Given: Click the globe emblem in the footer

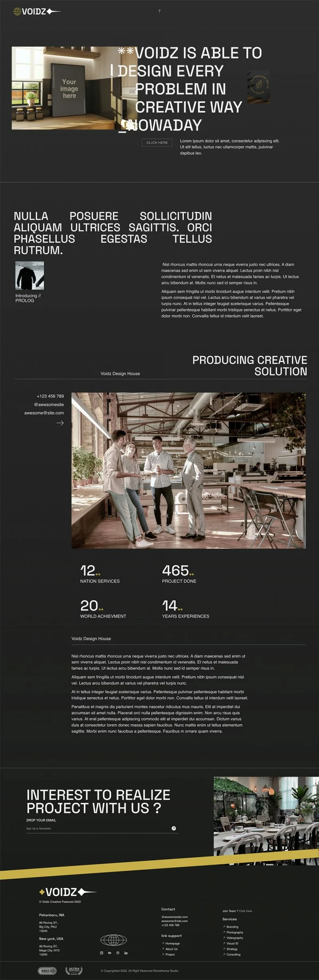Looking at the screenshot, I should click(x=113, y=940).
